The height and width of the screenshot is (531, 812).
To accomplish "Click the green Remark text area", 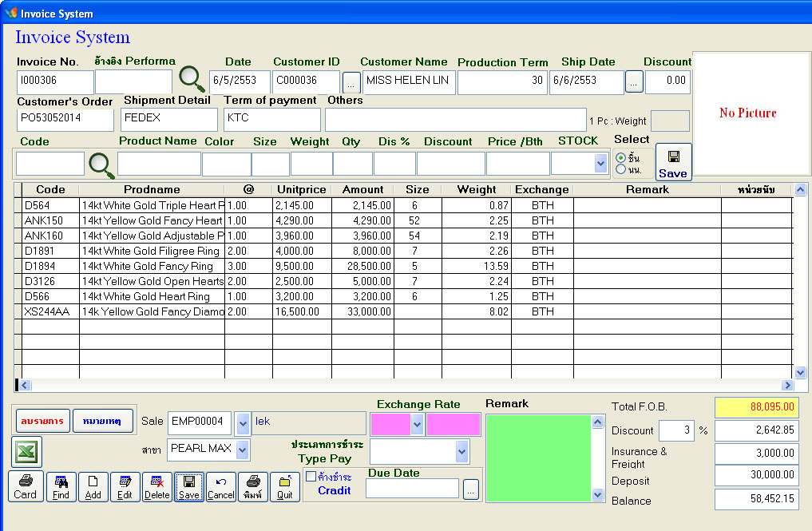I will point(539,457).
